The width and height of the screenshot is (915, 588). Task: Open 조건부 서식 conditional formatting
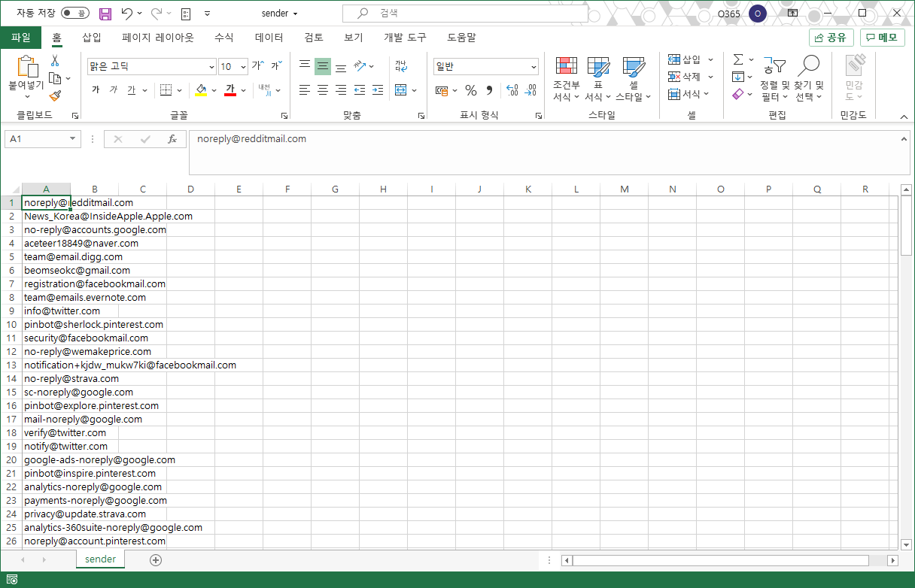click(566, 79)
